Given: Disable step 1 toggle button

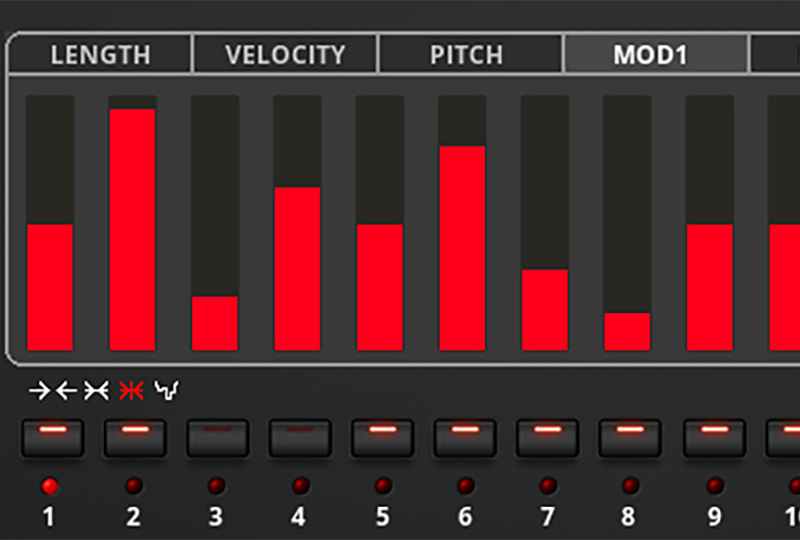Looking at the screenshot, I should click(x=53, y=438).
